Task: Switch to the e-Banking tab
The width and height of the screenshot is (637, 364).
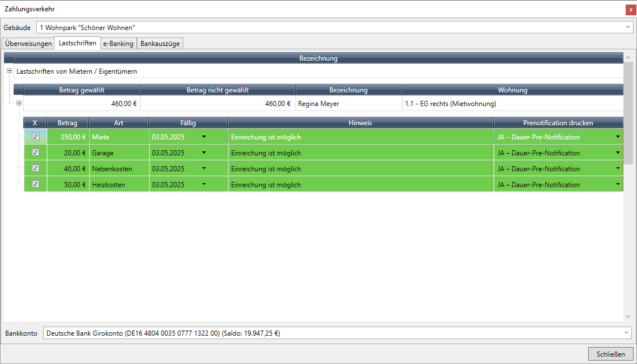Action: pos(118,44)
